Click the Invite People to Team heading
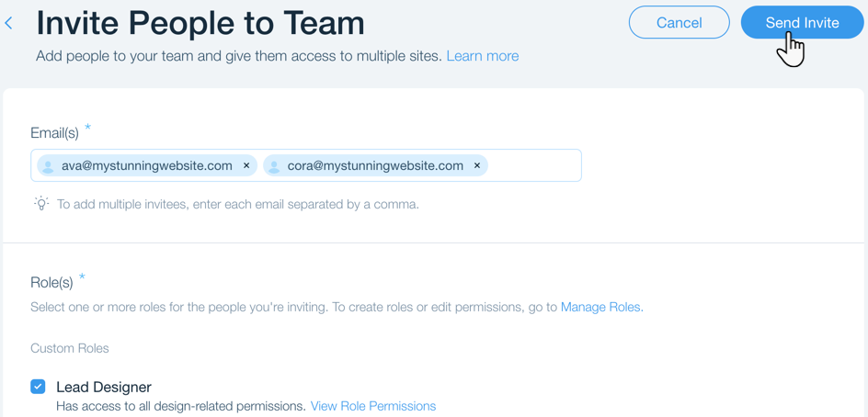Screen dimensions: 868x417 pyautogui.click(x=200, y=23)
